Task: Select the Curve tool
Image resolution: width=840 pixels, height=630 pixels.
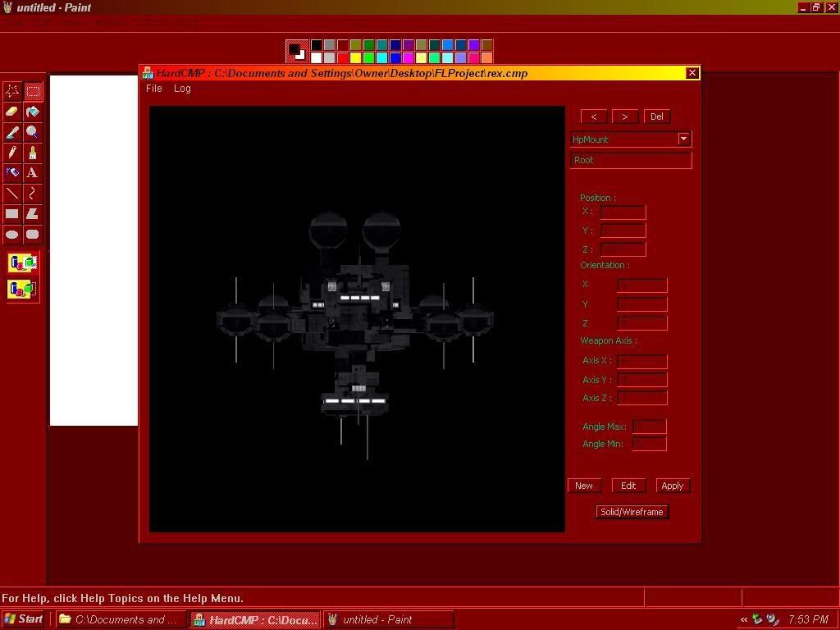Action: 33,194
